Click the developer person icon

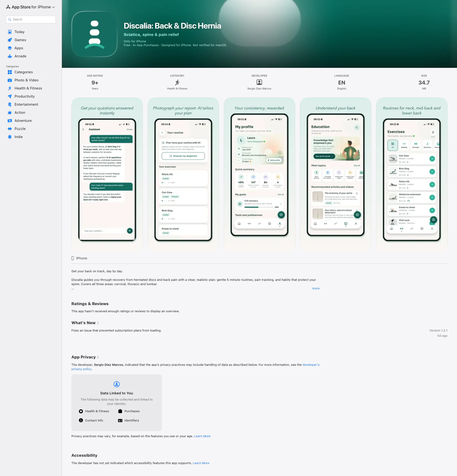(x=259, y=82)
